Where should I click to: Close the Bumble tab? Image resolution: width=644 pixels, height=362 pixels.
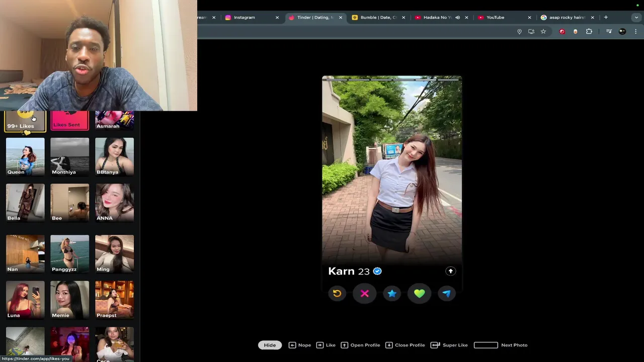403,17
